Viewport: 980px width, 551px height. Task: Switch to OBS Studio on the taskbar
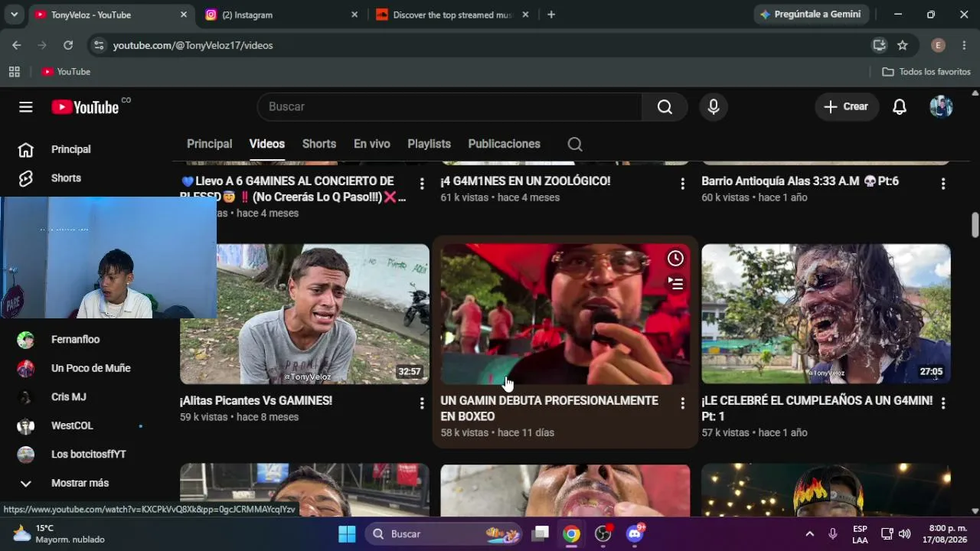(x=603, y=533)
